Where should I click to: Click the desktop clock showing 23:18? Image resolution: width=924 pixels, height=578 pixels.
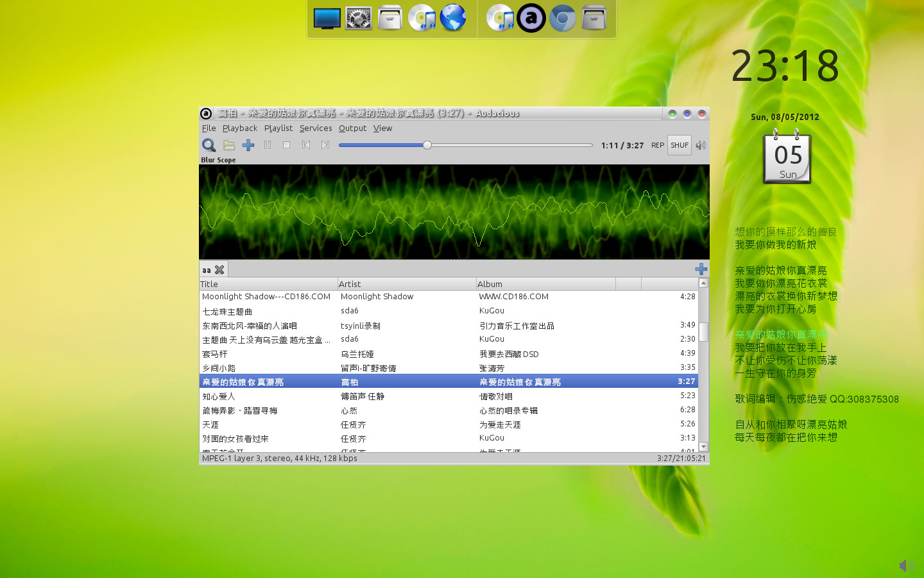[x=785, y=66]
